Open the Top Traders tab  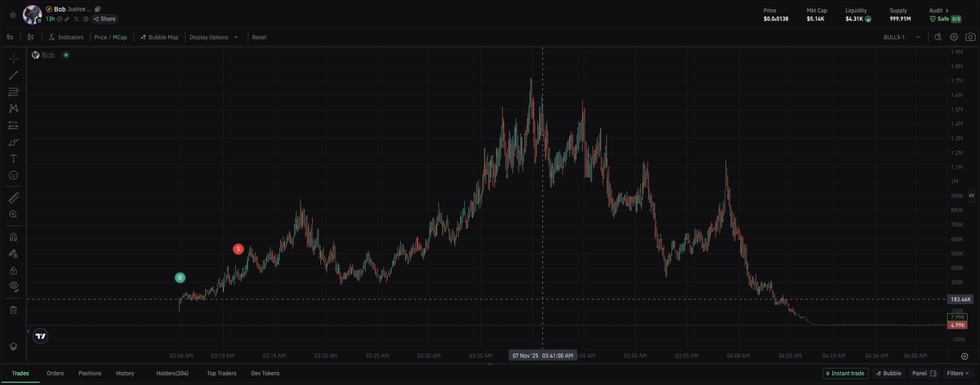221,373
